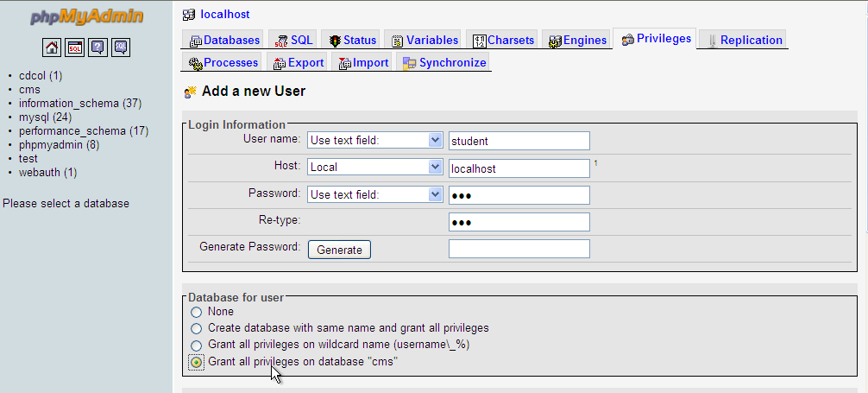Click the Home icon in sidebar

52,48
